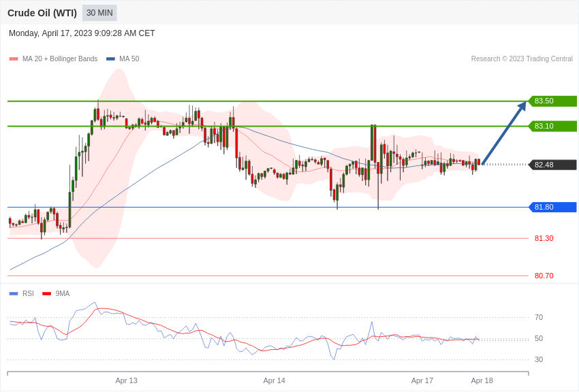Click the Apr 18 date axis label

pos(482,380)
